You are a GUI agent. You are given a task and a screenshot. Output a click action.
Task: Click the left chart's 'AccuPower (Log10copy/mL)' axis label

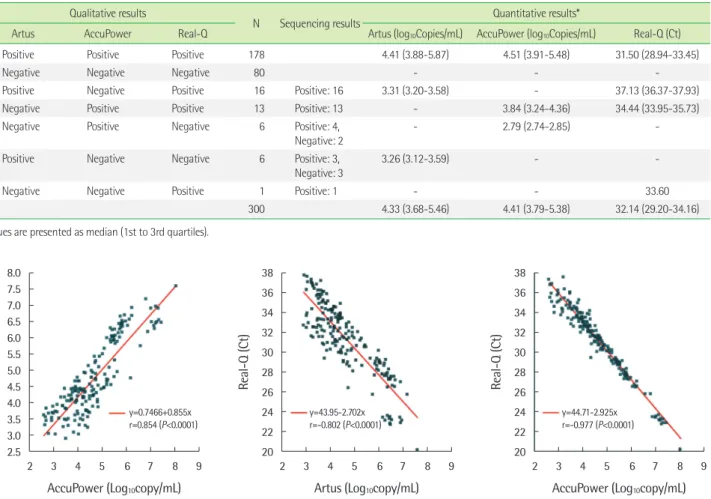pyautogui.click(x=114, y=488)
